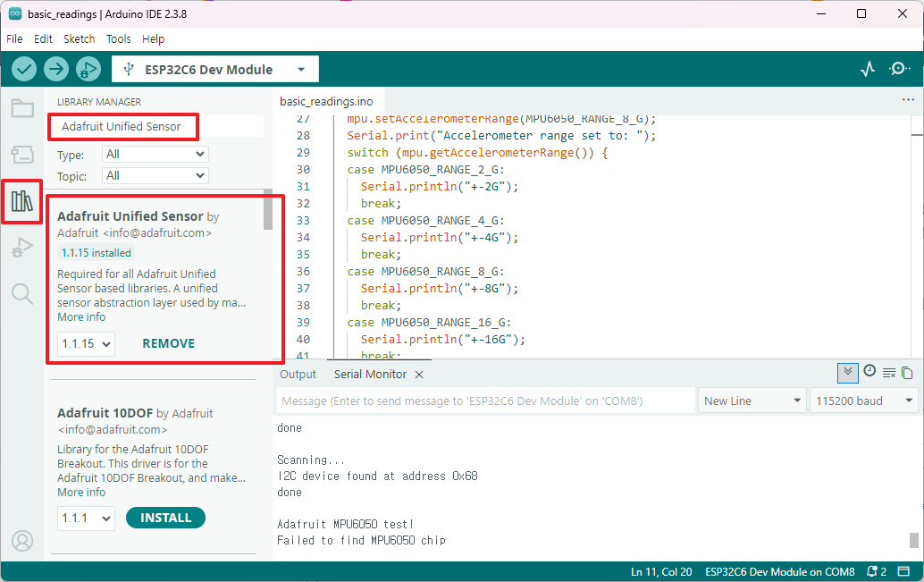The height and width of the screenshot is (582, 924).
Task: Copy the Serial Monitor output
Action: pyautogui.click(x=908, y=373)
